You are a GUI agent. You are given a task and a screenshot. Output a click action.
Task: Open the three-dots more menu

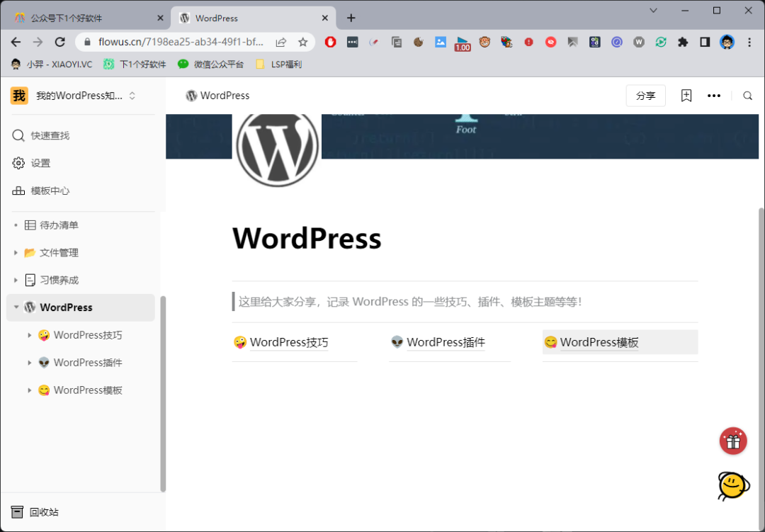pyautogui.click(x=714, y=96)
